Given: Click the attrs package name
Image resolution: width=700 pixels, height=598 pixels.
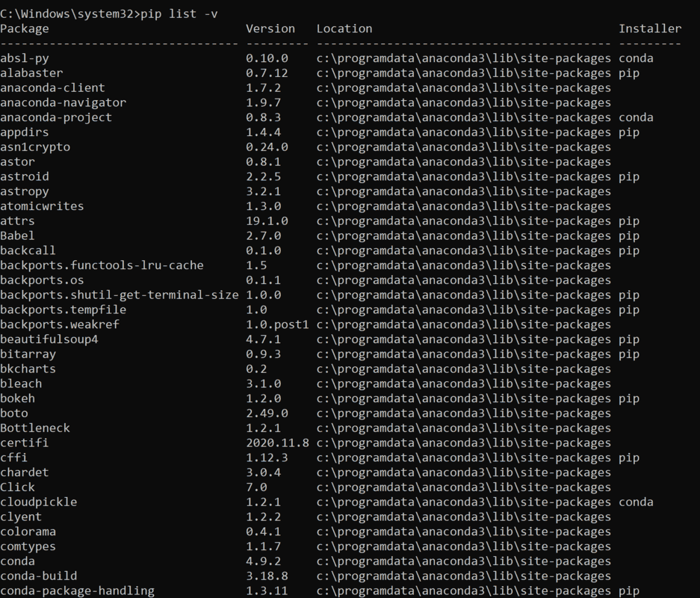Looking at the screenshot, I should pyautogui.click(x=17, y=221).
